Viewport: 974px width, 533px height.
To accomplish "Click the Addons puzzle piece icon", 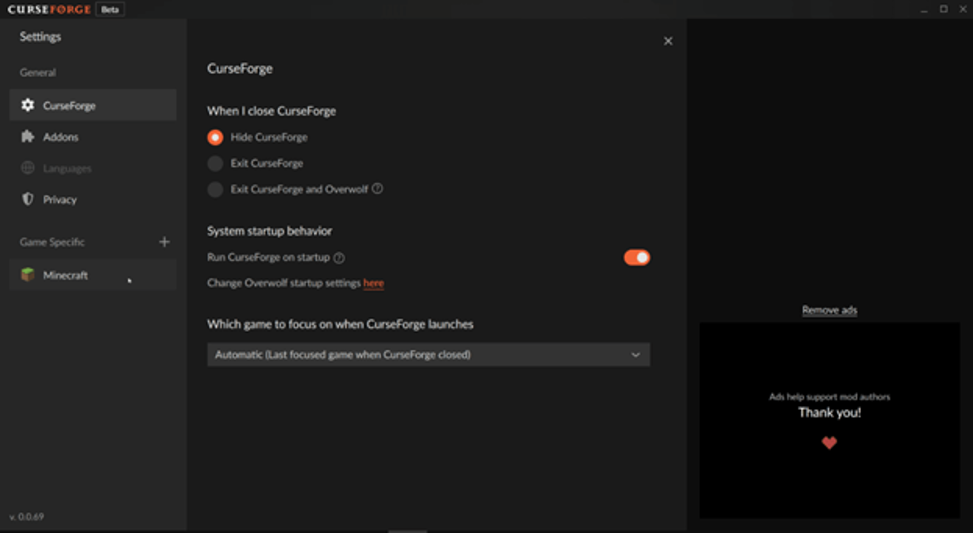I will 27,137.
